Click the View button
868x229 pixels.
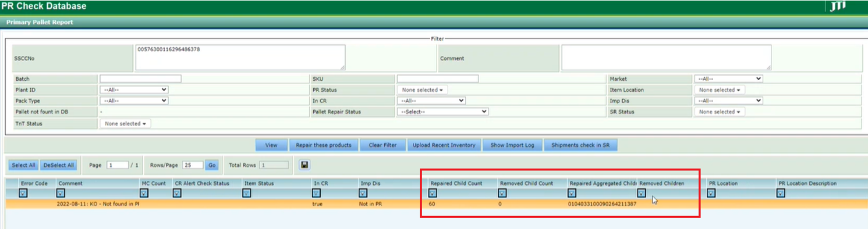pos(272,145)
